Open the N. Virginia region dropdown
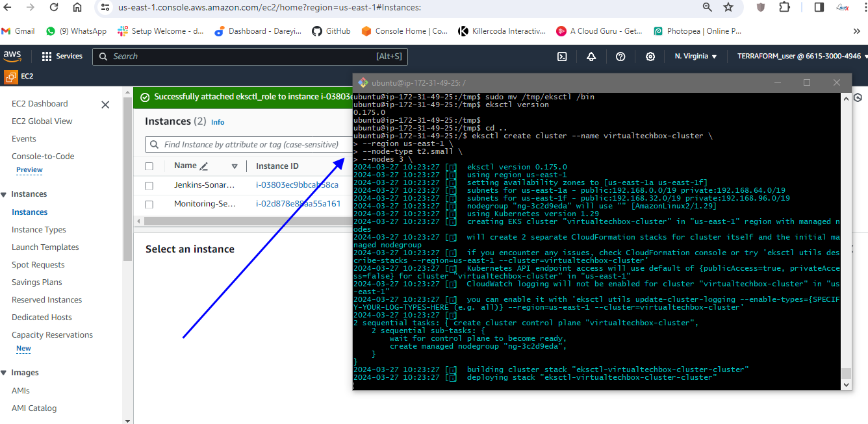 [695, 56]
